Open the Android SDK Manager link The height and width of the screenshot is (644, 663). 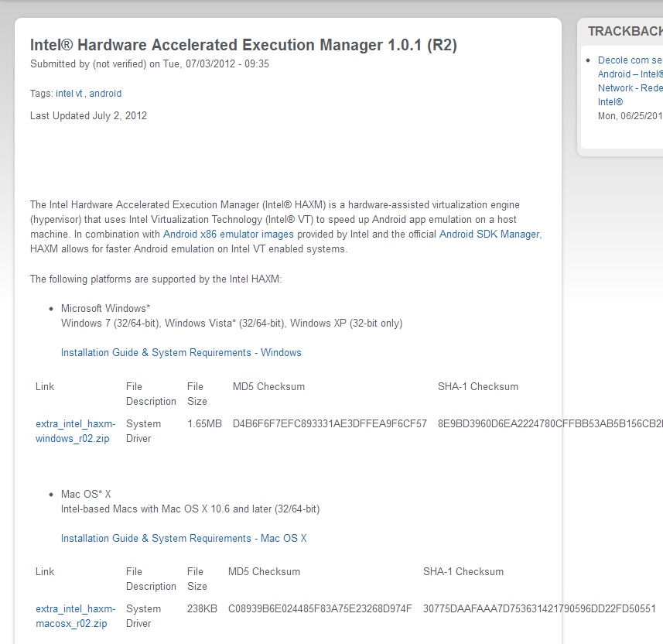pyautogui.click(x=490, y=235)
